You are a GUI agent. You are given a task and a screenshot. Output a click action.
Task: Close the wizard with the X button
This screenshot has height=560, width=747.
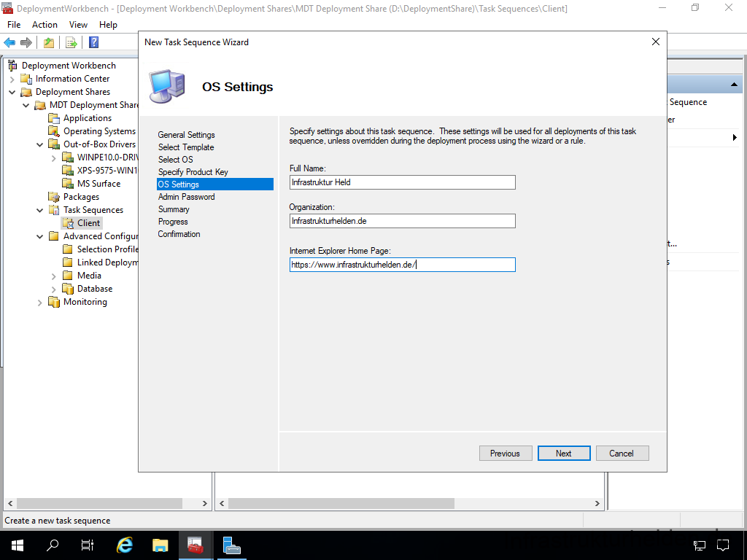click(656, 42)
